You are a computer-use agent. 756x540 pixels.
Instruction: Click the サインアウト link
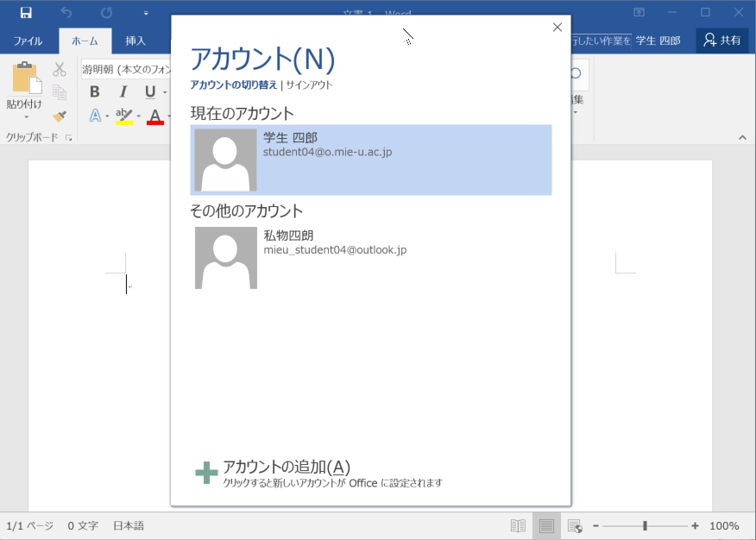click(309, 85)
